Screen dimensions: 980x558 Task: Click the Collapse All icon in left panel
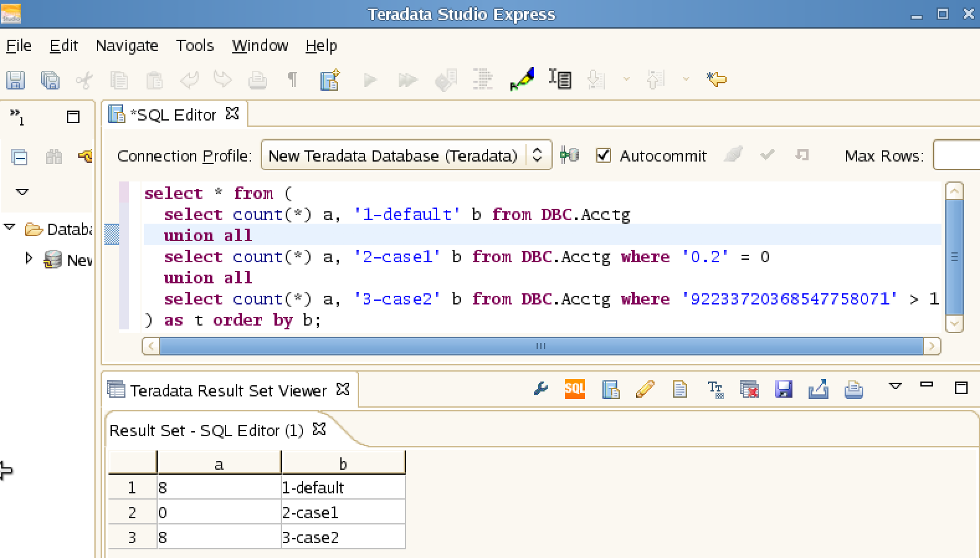pos(19,157)
